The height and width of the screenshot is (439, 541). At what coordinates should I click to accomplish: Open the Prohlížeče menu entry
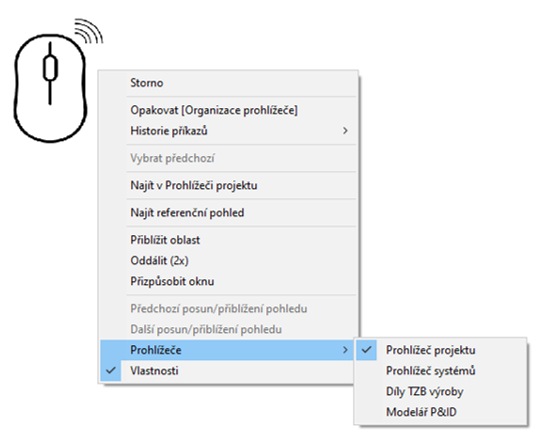pos(228,350)
